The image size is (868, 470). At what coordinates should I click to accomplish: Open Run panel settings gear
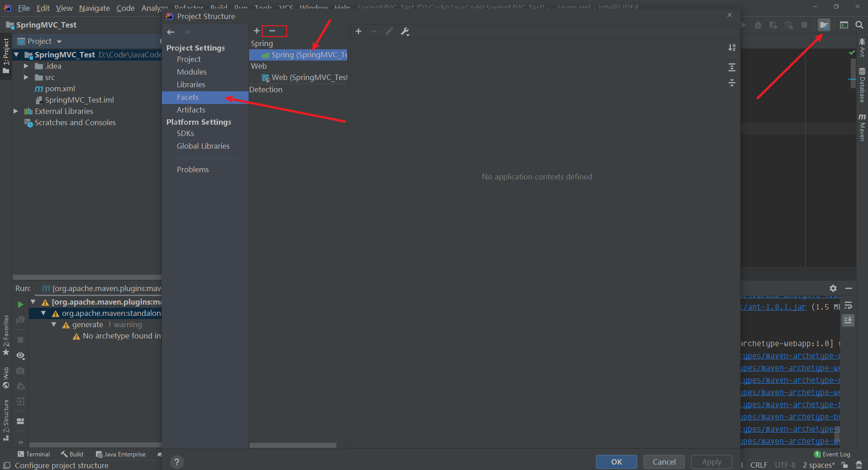tap(833, 288)
